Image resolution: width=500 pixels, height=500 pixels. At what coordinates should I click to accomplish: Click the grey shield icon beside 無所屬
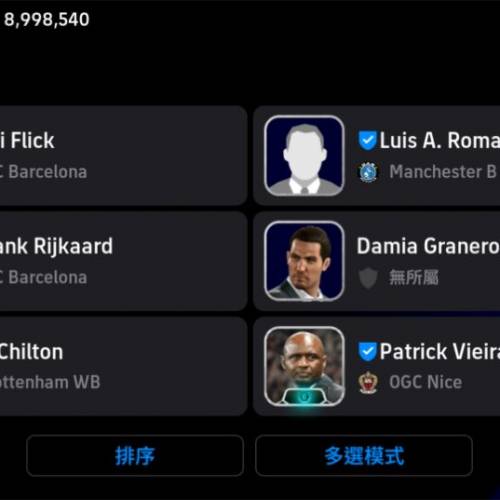pos(368,277)
